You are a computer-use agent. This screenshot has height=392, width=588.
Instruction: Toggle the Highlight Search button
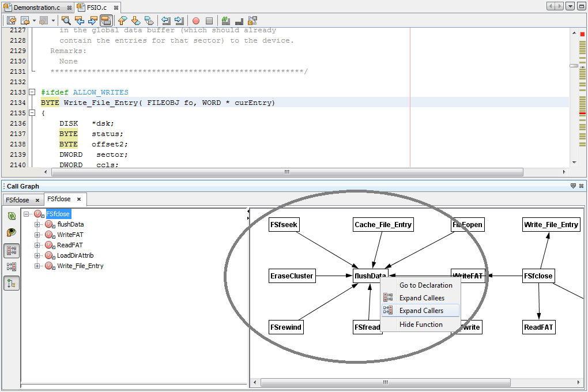[105, 20]
